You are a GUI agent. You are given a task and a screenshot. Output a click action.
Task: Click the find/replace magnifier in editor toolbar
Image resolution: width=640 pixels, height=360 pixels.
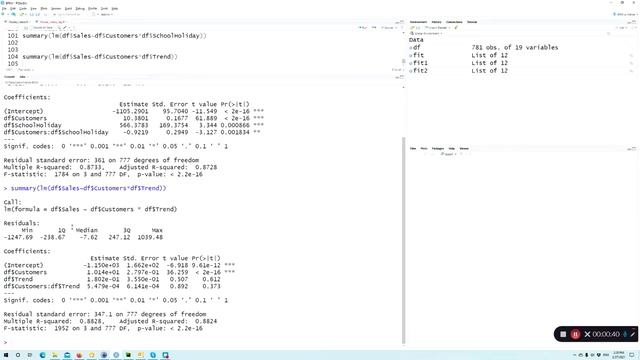coord(59,28)
